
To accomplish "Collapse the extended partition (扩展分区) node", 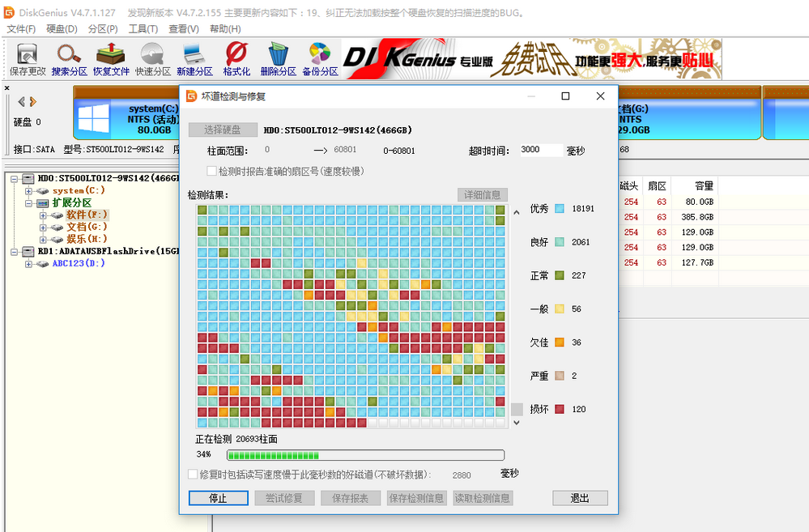I will pos(29,202).
